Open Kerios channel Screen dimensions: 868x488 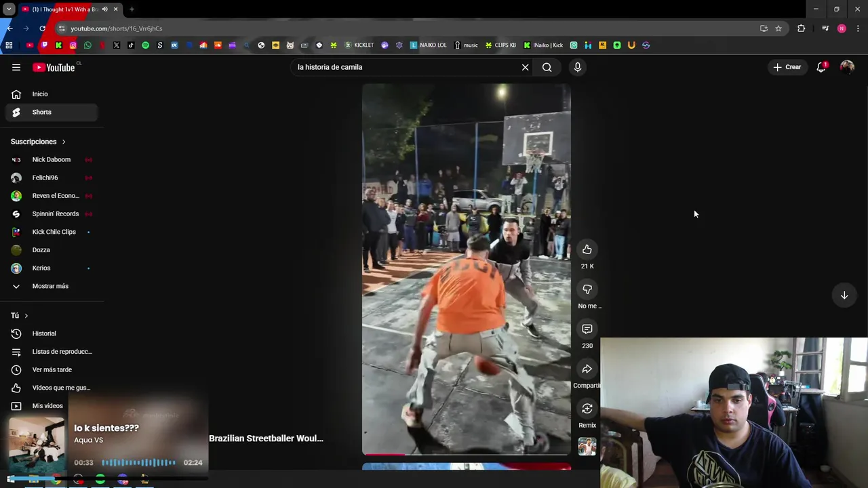tap(52, 268)
